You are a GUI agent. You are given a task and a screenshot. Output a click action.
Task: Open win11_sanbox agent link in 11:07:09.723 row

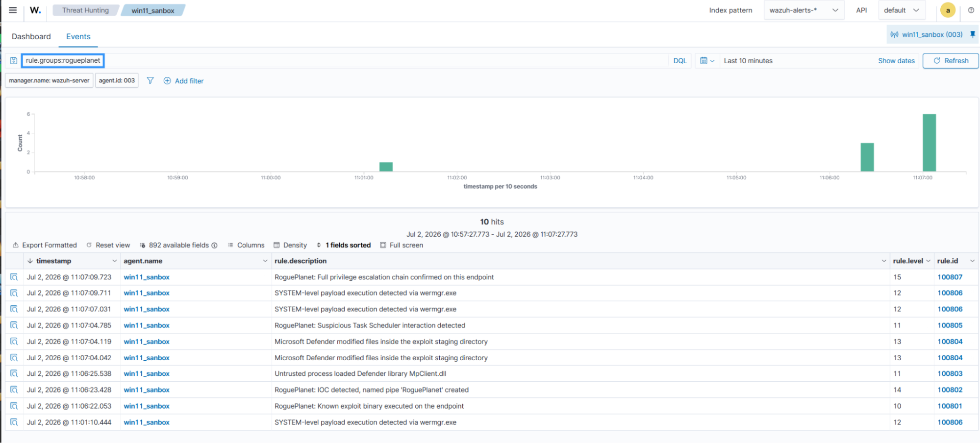click(x=147, y=277)
